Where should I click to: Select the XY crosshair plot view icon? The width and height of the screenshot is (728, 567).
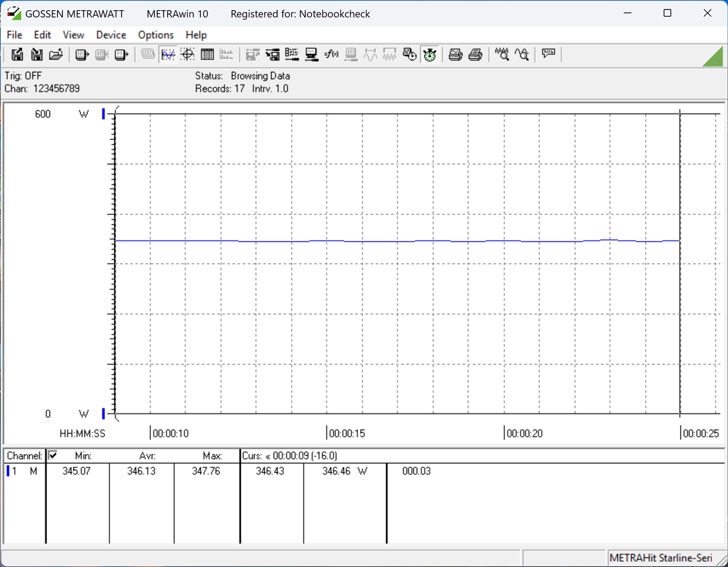187,55
